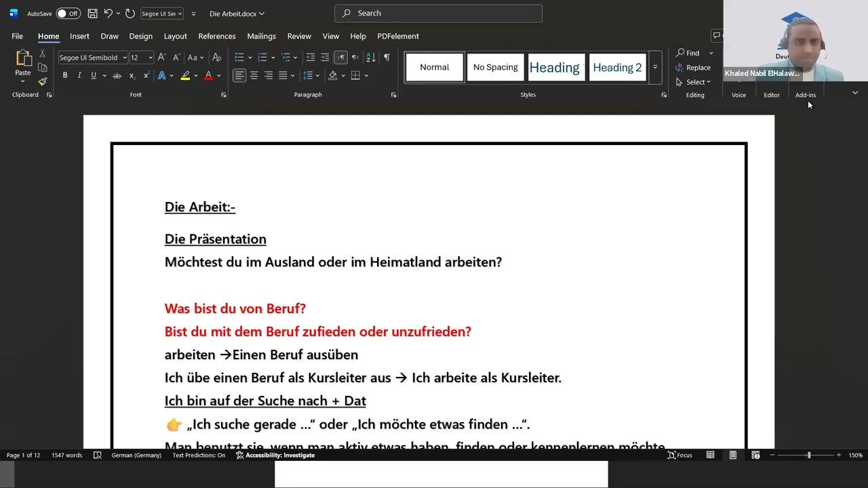Apply the Heading 2 style

pyautogui.click(x=617, y=67)
